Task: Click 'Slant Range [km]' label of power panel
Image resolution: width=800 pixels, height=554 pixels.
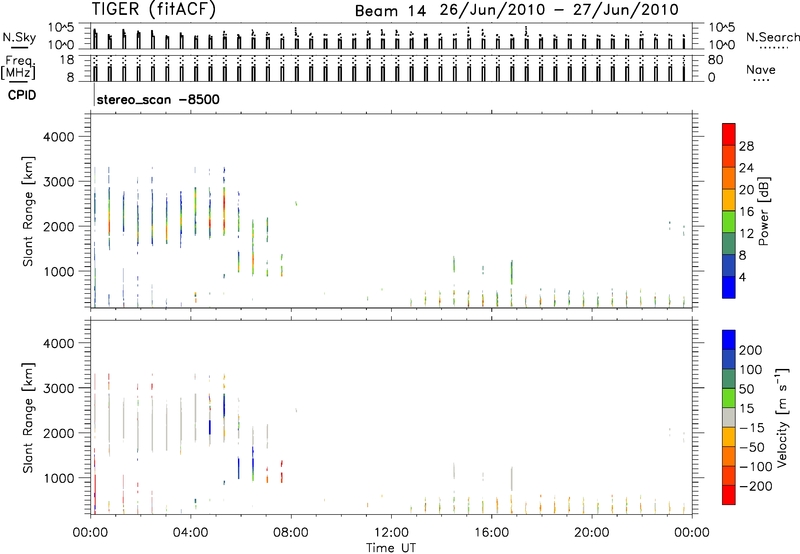Action: [28, 211]
